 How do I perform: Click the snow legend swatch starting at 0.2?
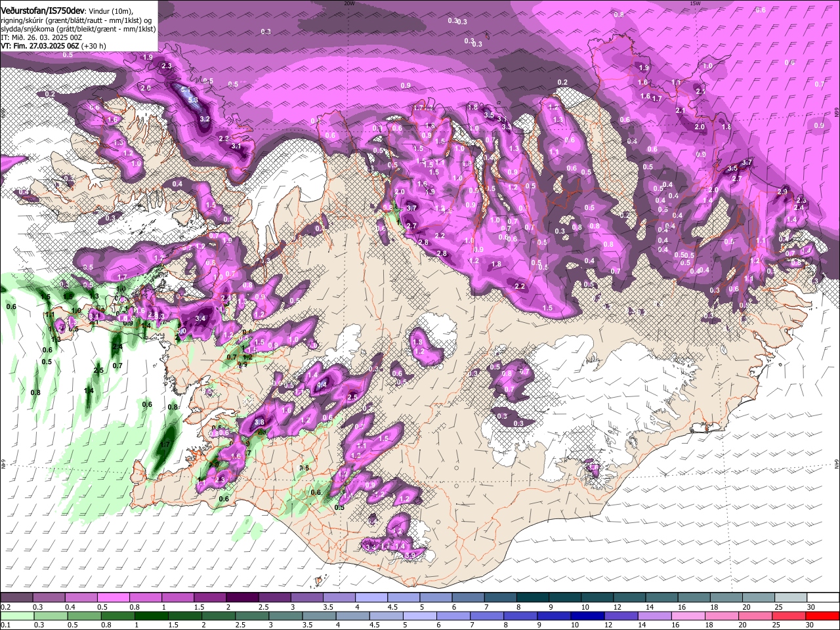point(16,598)
